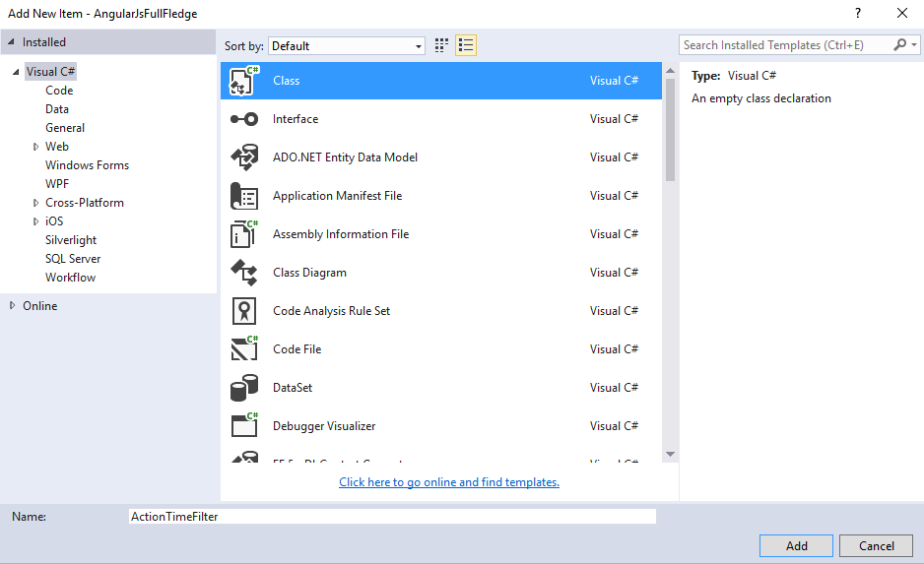
Task: Select the Data category
Action: [57, 109]
